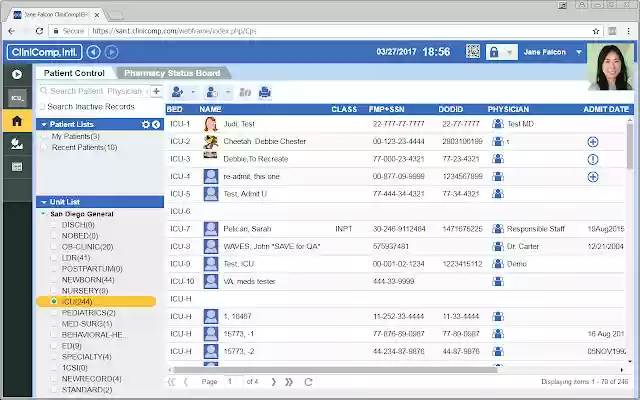Refresh the patient list
640x400 pixels.
pyautogui.click(x=308, y=382)
